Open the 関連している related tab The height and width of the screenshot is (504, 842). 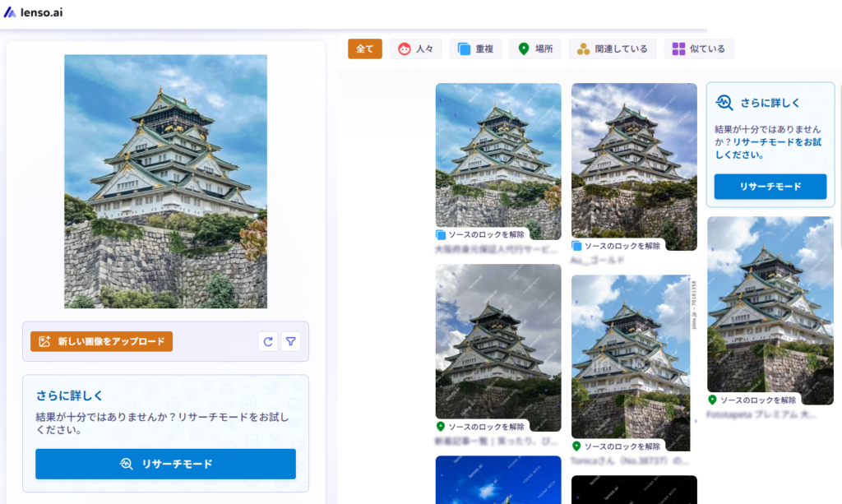tap(613, 49)
